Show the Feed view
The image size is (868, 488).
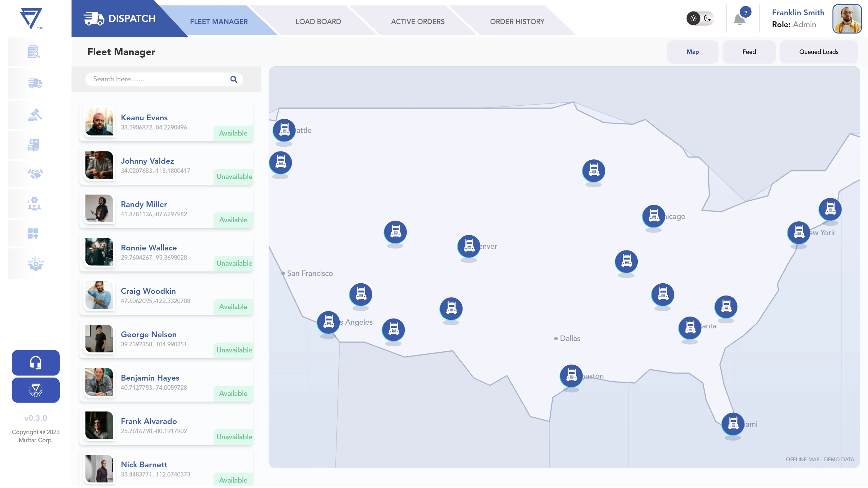(749, 52)
